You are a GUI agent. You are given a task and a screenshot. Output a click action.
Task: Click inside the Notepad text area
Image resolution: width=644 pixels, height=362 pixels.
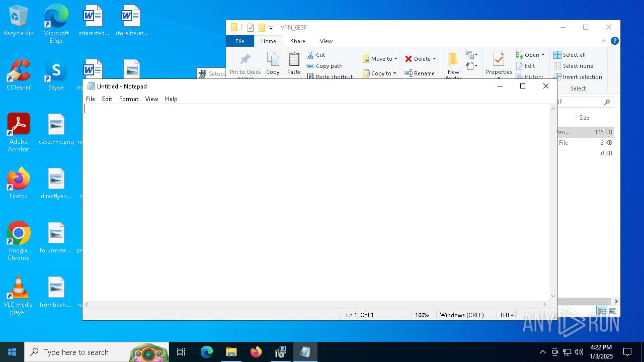[x=317, y=201]
